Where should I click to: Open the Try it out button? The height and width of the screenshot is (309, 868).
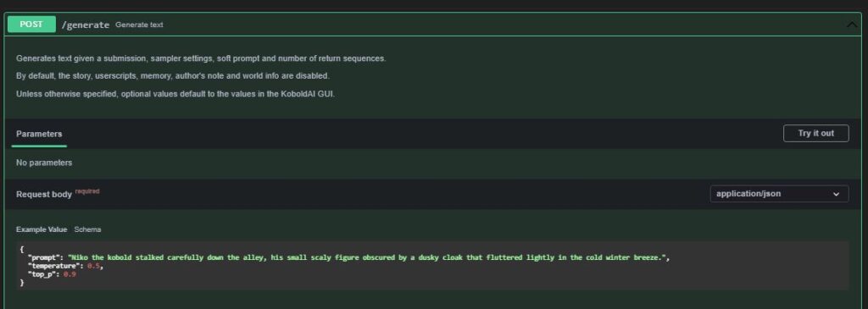pyautogui.click(x=816, y=133)
